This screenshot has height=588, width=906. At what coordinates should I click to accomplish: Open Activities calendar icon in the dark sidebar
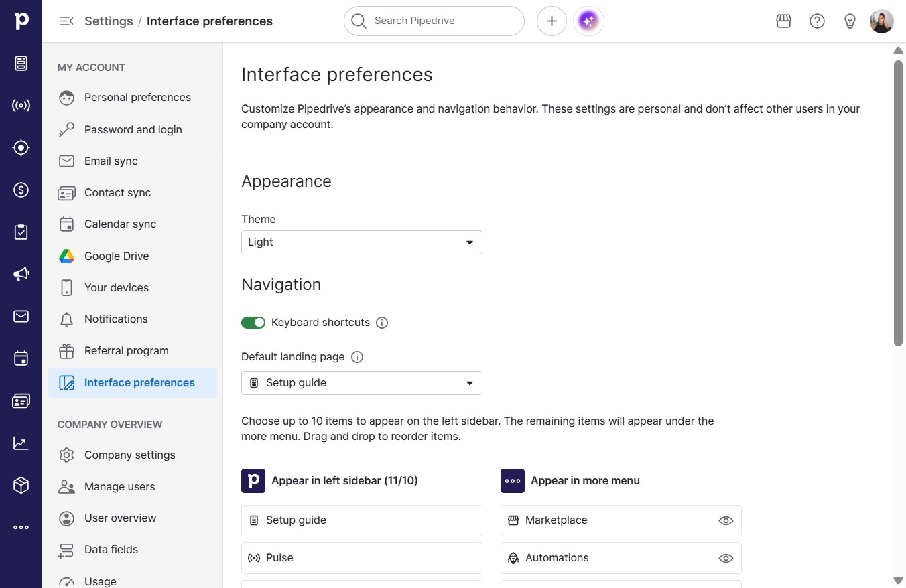point(21,358)
